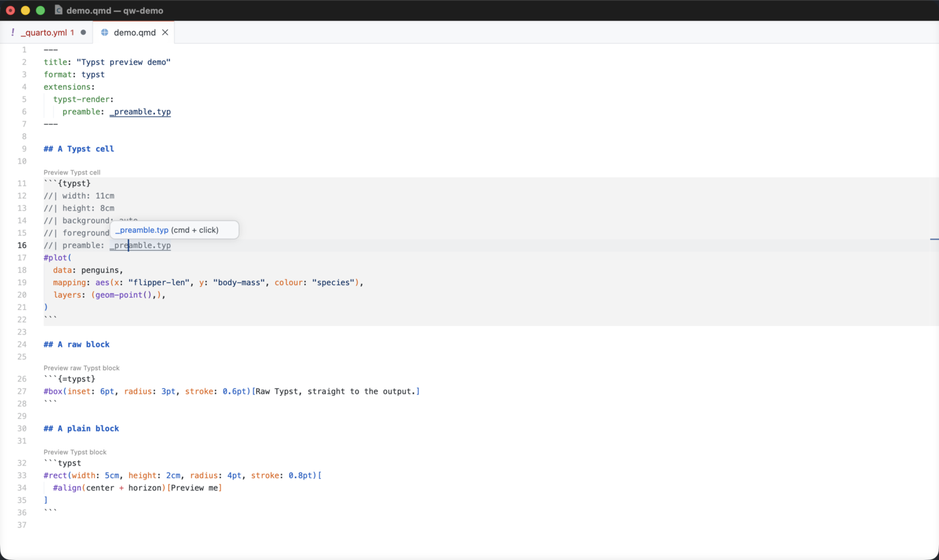Viewport: 939px width, 560px height.
Task: Follow the _preamble.typ link on line 16
Action: (x=140, y=245)
